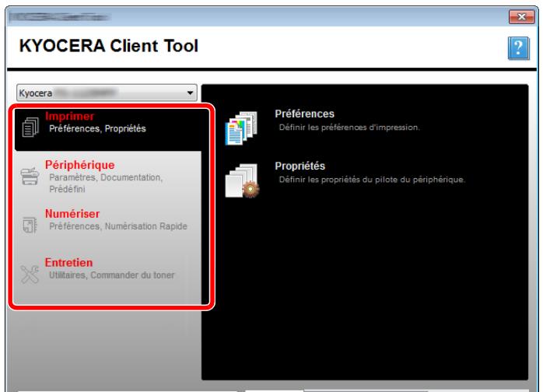Click 'Préférences, Numérisation Rapide' subtitle text

pyautogui.click(x=118, y=226)
